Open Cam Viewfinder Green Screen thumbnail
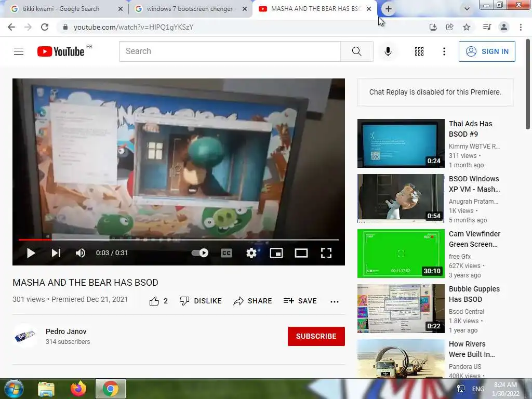Image resolution: width=532 pixels, height=399 pixels. (401, 254)
